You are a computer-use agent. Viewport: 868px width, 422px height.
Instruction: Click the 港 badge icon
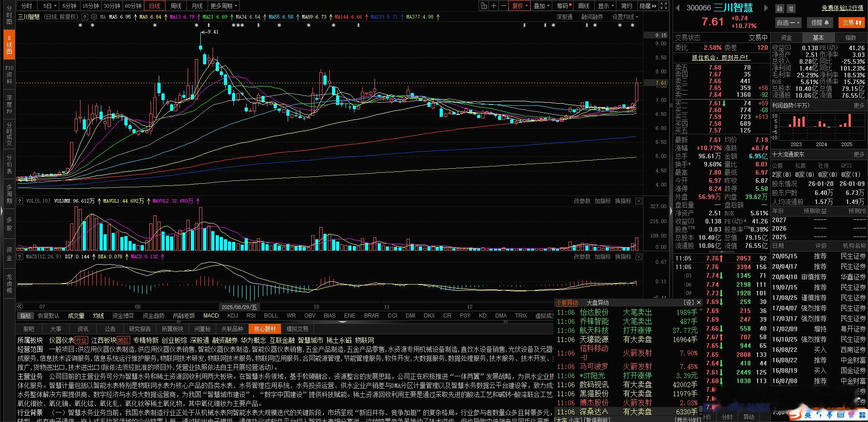[791, 8]
